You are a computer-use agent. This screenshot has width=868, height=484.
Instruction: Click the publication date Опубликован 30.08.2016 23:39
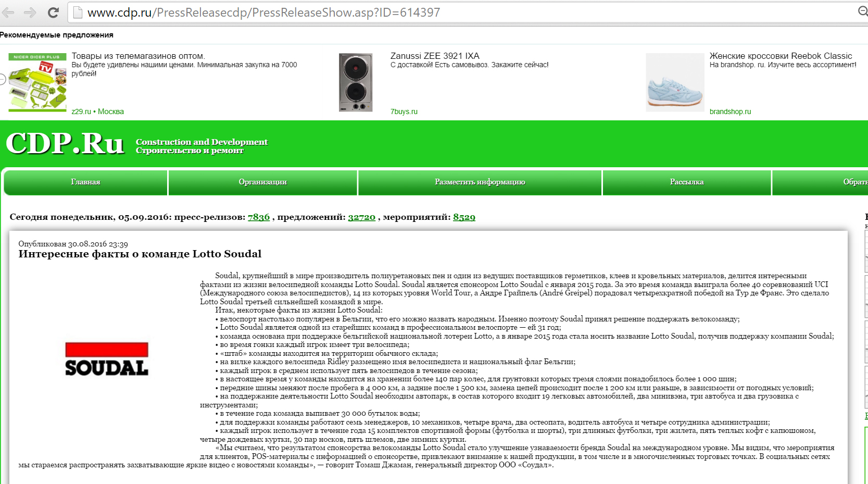click(x=73, y=244)
